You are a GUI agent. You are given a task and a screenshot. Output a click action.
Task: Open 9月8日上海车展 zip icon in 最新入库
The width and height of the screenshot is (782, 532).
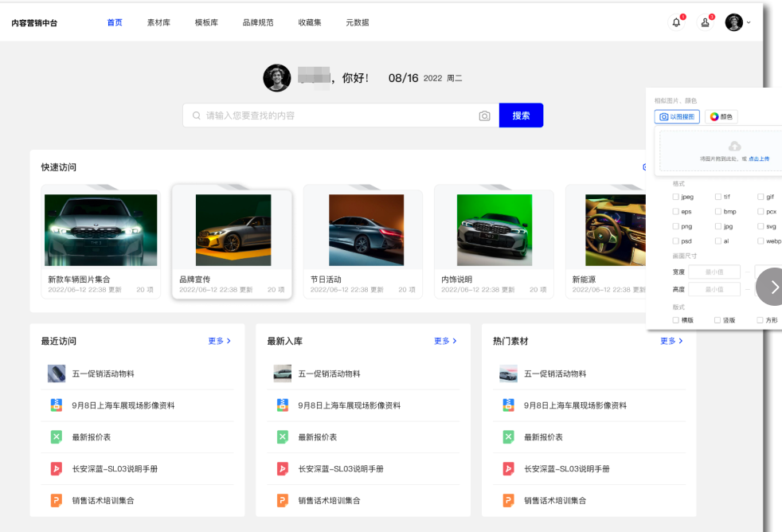[282, 405]
